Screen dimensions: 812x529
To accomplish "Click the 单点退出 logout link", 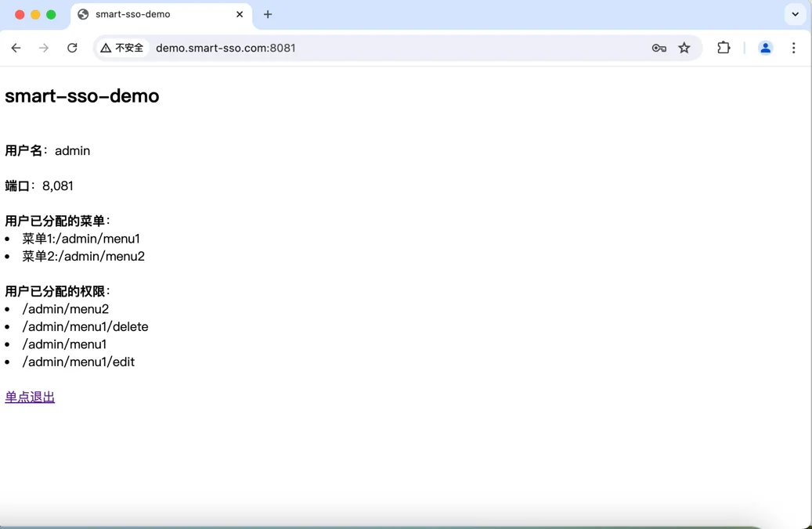I will pyautogui.click(x=30, y=397).
